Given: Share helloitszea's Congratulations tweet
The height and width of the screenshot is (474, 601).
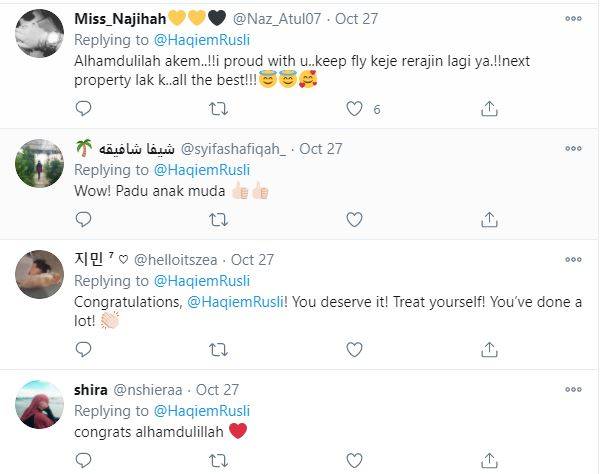Looking at the screenshot, I should 488,351.
